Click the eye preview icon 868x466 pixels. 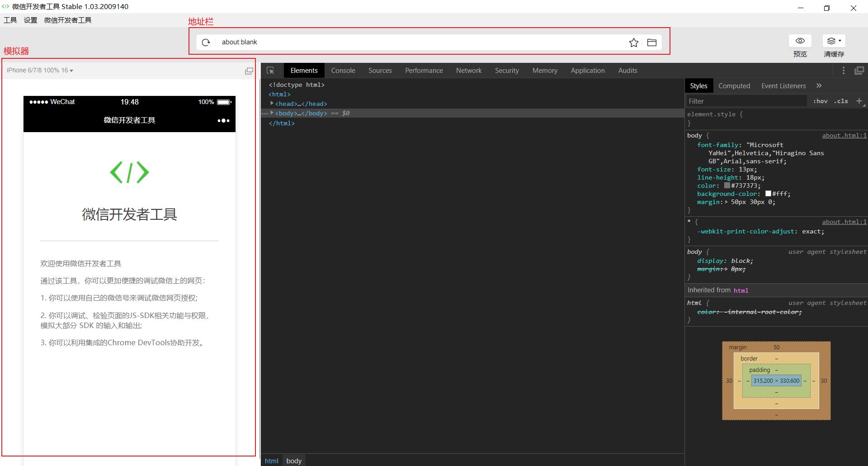(x=800, y=41)
